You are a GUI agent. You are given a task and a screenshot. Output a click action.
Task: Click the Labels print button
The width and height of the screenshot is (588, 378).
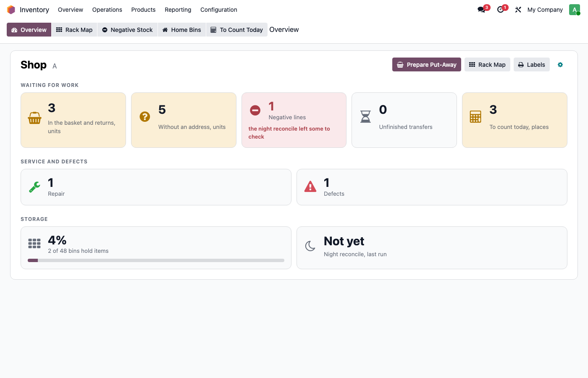(x=532, y=65)
